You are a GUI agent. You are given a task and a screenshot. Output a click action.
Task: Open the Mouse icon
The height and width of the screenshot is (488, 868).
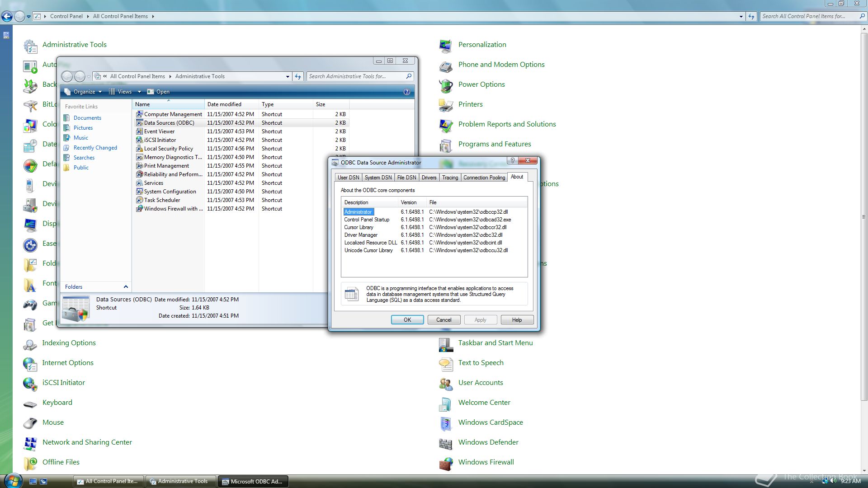point(30,423)
